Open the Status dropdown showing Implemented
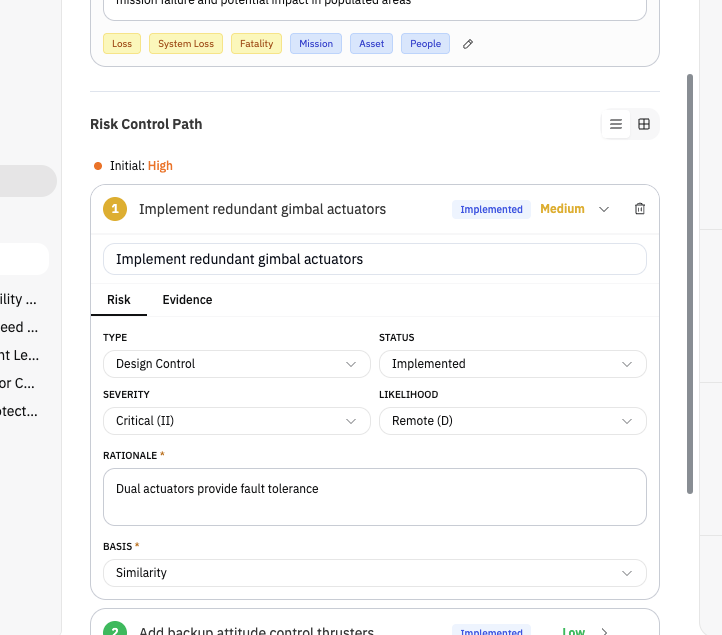Viewport: 722px width, 635px height. click(512, 364)
